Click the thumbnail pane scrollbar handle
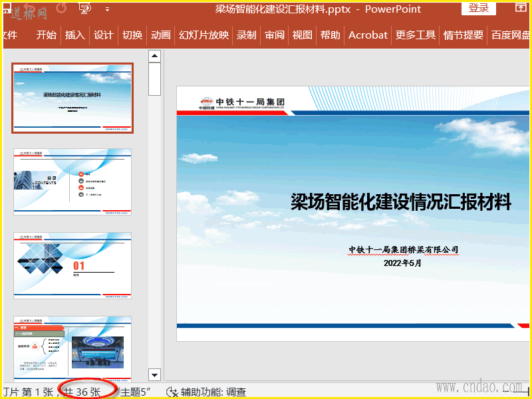This screenshot has width=532, height=399. point(154,79)
